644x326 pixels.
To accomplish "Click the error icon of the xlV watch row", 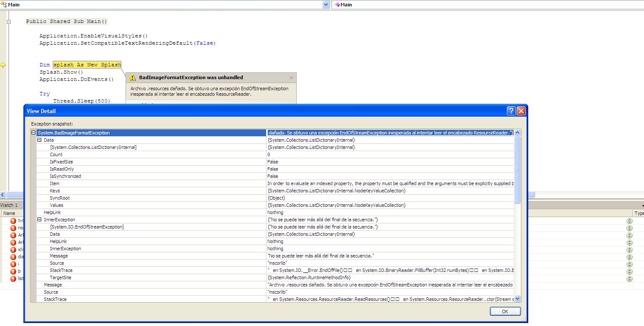I will click(x=13, y=250).
